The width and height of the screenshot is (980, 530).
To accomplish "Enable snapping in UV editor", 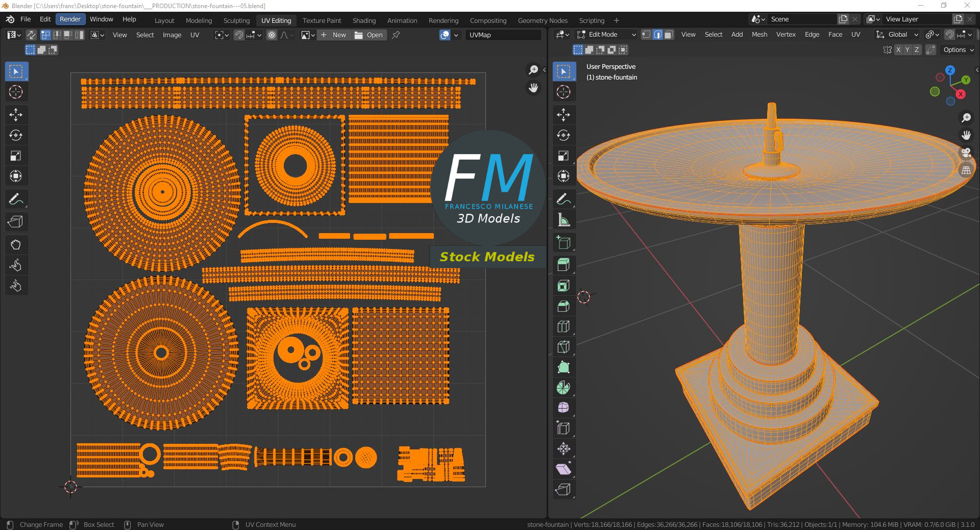I will tap(238, 35).
